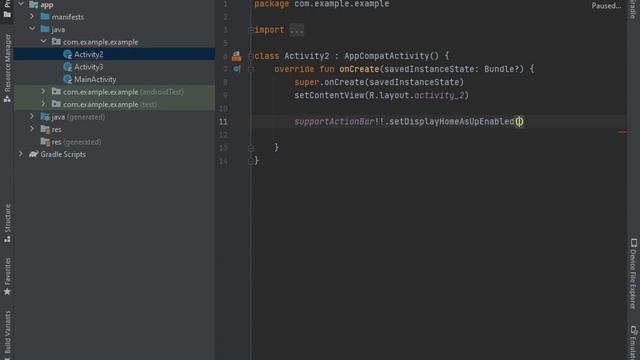The height and width of the screenshot is (360, 640).
Task: Click the override gutter marker on onCreate
Action: pos(237,69)
